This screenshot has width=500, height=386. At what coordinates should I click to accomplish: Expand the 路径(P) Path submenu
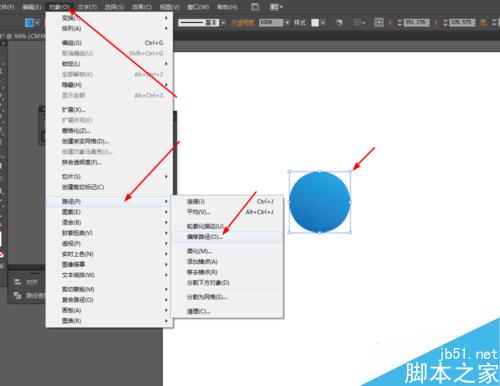pos(109,201)
